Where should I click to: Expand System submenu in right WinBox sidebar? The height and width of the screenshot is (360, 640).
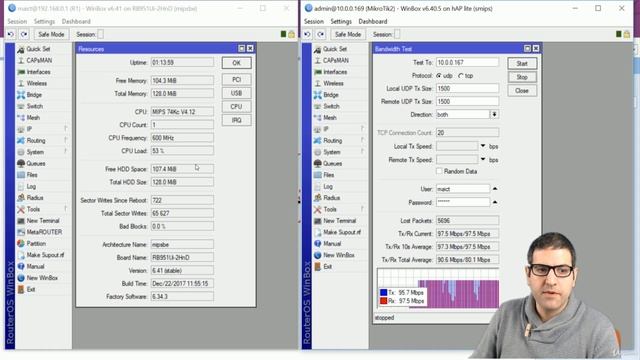pos(362,151)
